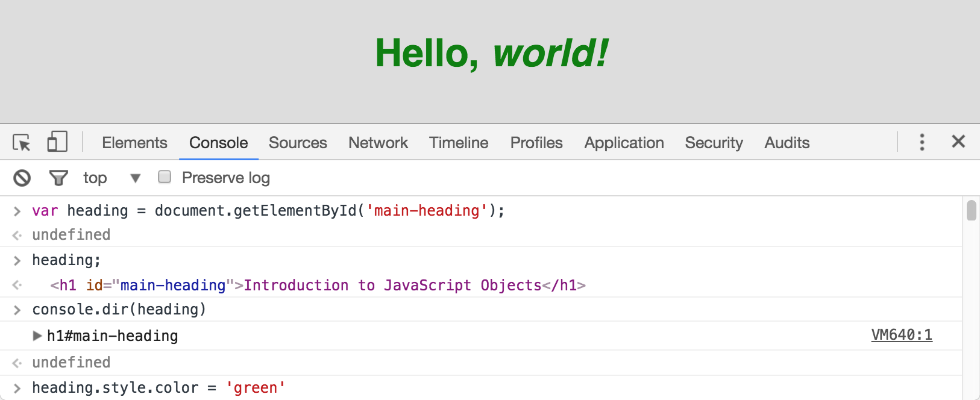980x400 pixels.
Task: Open the top execution context dropdown
Action: pyautogui.click(x=135, y=178)
